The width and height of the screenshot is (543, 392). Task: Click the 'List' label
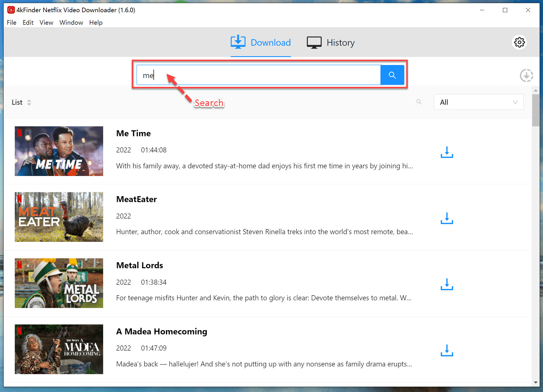[x=17, y=102]
